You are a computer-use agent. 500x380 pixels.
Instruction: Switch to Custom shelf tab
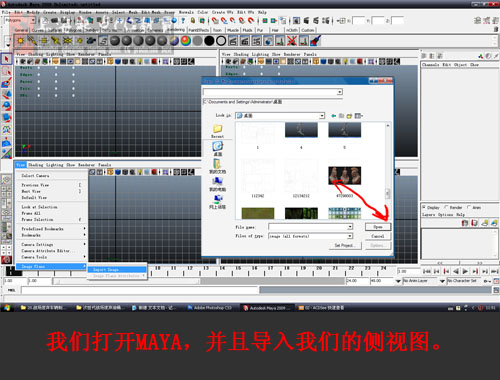coord(308,30)
